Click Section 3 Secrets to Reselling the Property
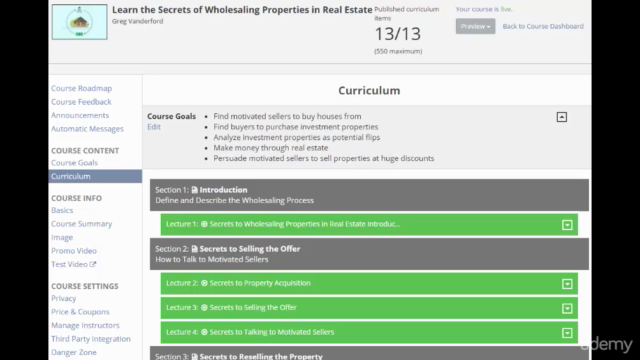Image resolution: width=640 pixels, height=360 pixels. [369, 353]
